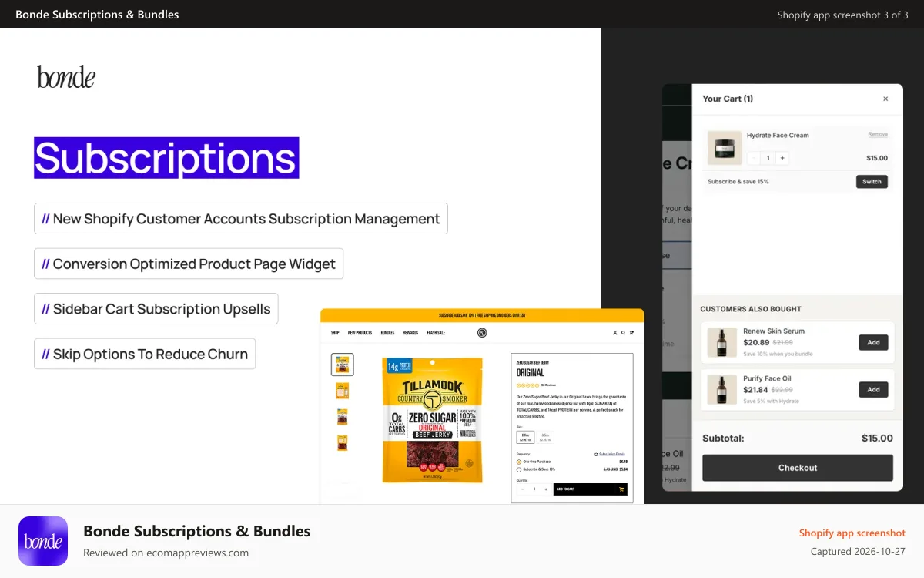Image resolution: width=924 pixels, height=578 pixels.
Task: Open the Subscription Details link
Action: 612,455
